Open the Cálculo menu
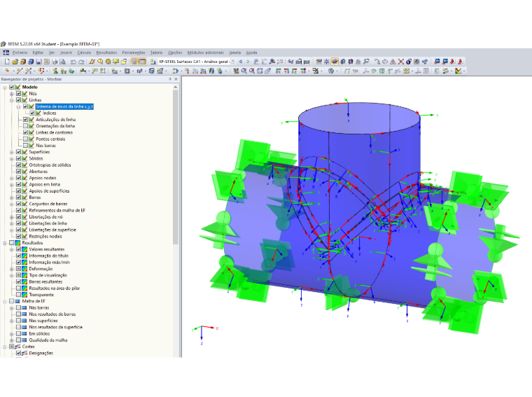This screenshot has width=532, height=397. (x=84, y=53)
